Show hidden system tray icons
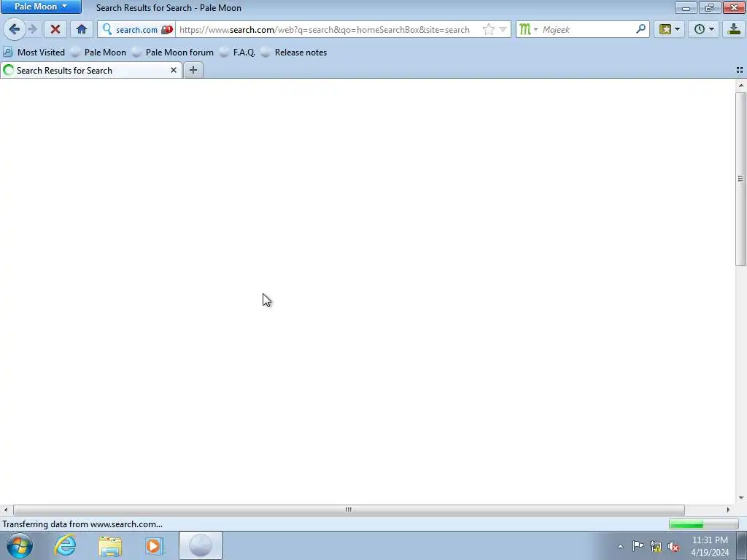This screenshot has height=560, width=747. (620, 546)
